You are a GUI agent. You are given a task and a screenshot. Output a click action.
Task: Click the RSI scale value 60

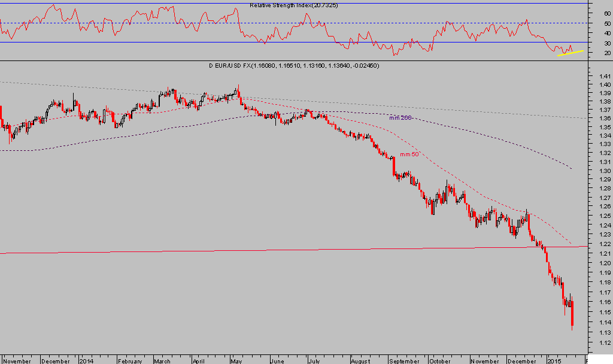[x=608, y=13]
